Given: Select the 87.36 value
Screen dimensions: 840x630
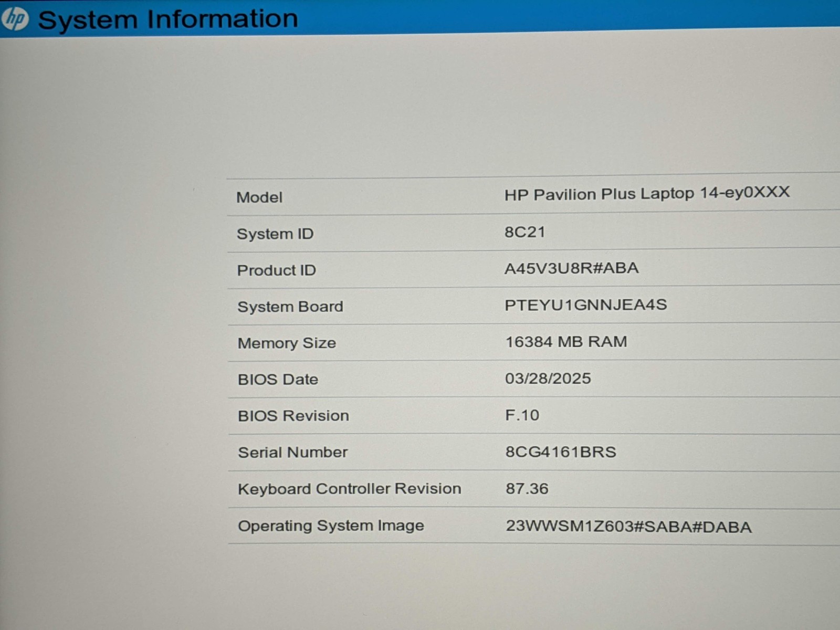Looking at the screenshot, I should point(527,489).
